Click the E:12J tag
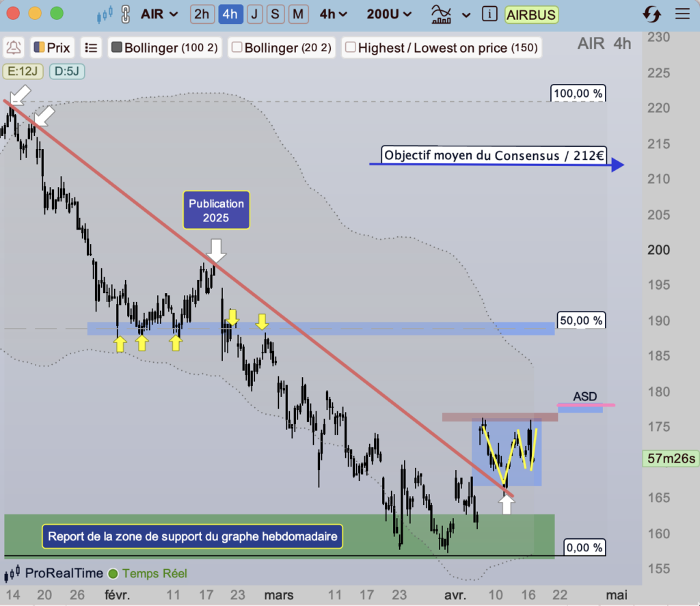The height and width of the screenshot is (606, 700). 23,70
